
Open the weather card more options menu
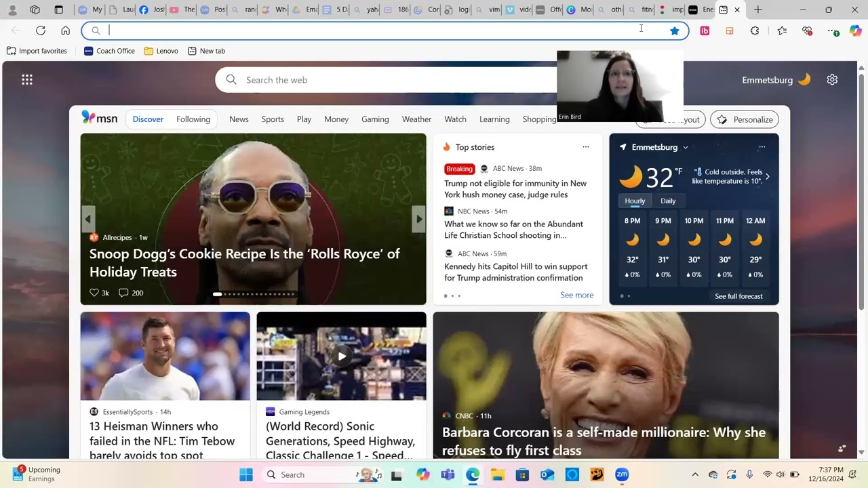point(762,147)
